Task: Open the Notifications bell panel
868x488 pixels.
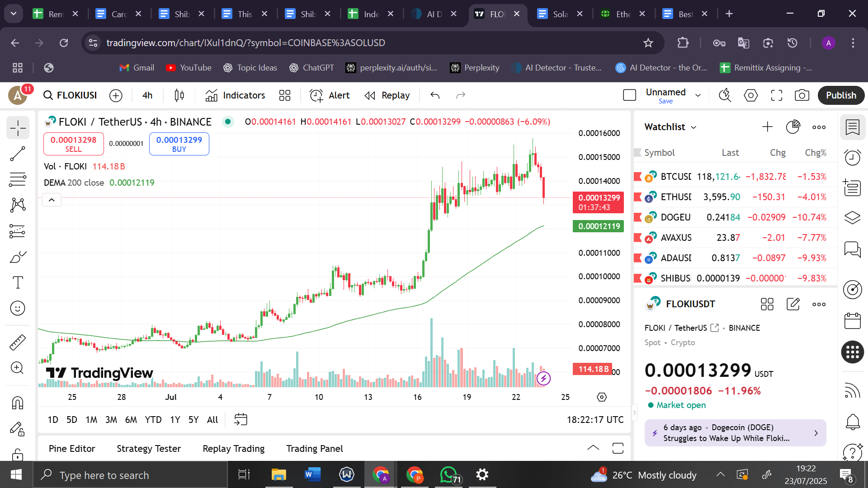Action: pos(853,422)
